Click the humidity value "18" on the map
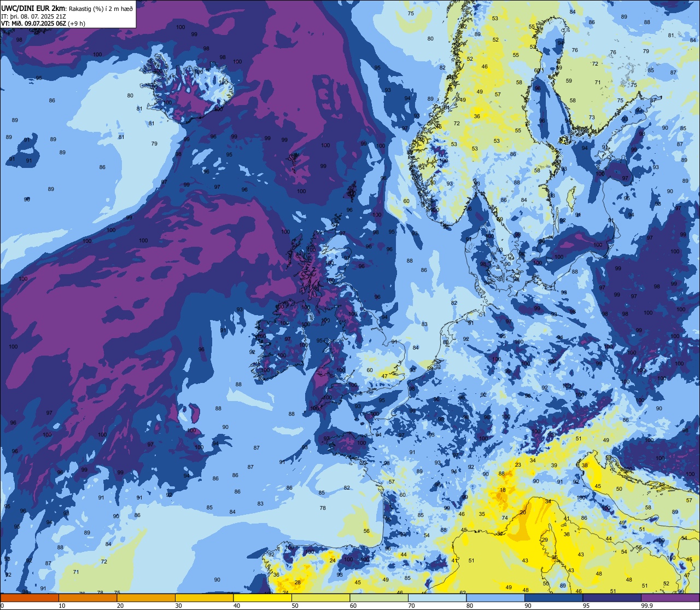Image resolution: width=700 pixels, height=610 pixels. 503,490
